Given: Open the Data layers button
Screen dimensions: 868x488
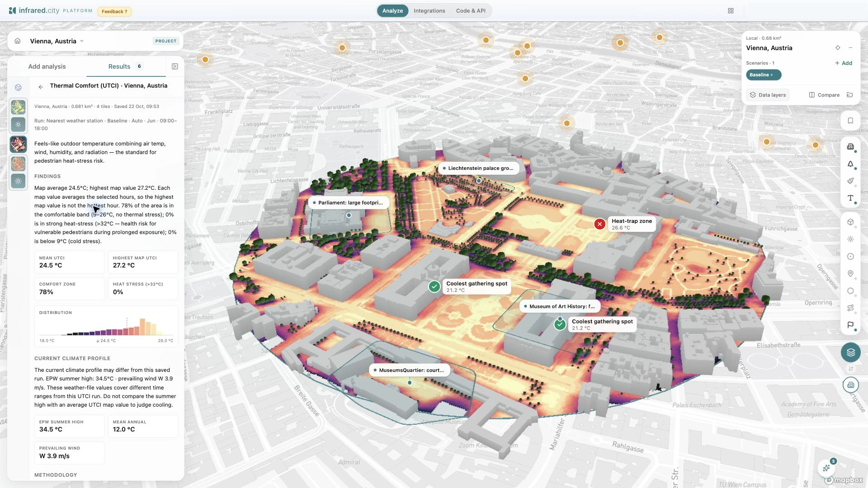Looking at the screenshot, I should pyautogui.click(x=768, y=95).
